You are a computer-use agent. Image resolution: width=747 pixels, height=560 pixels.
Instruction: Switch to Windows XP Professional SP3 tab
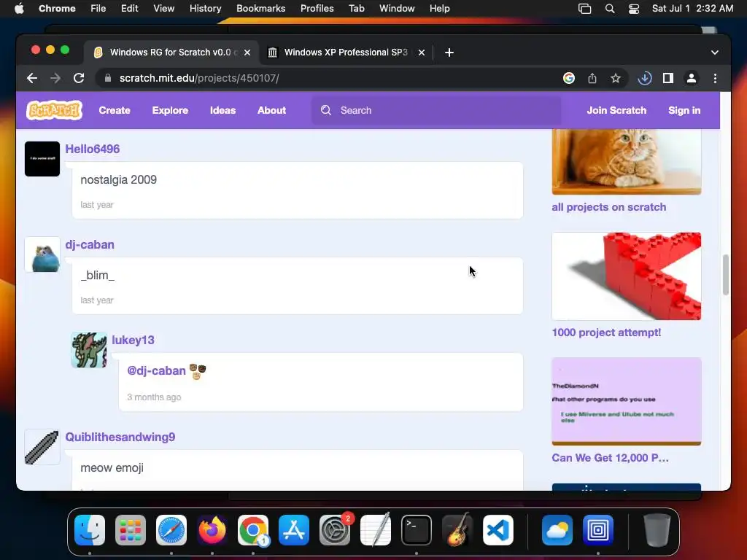pyautogui.click(x=345, y=52)
